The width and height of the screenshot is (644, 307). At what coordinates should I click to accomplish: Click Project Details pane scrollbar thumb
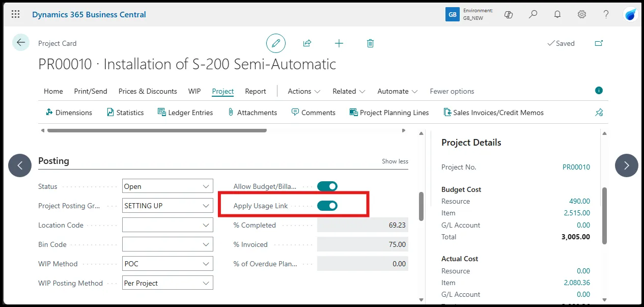(x=604, y=216)
